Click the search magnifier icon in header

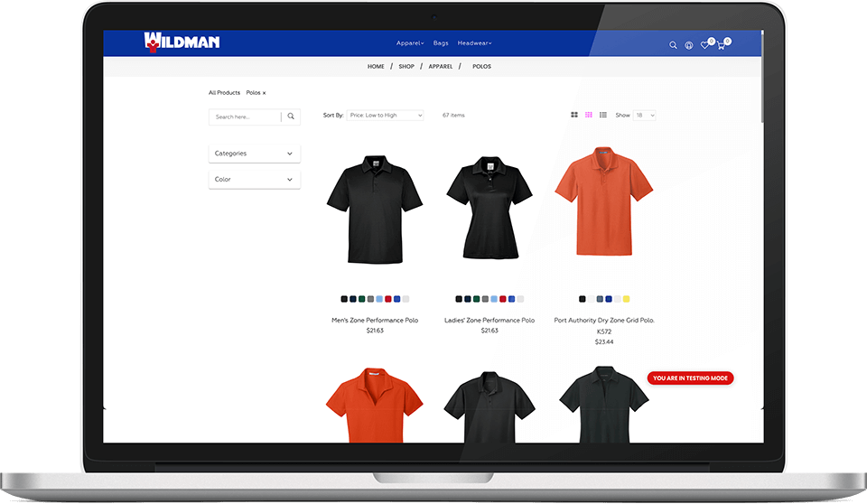(x=673, y=44)
